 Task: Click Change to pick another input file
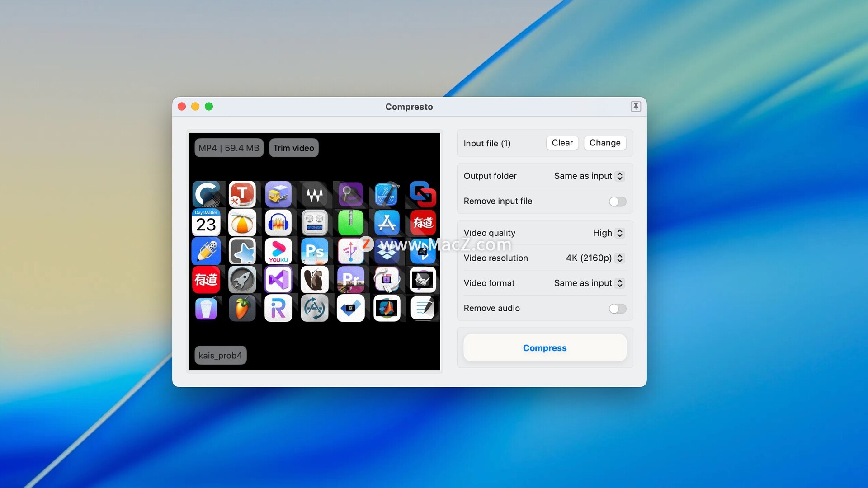[x=604, y=143]
